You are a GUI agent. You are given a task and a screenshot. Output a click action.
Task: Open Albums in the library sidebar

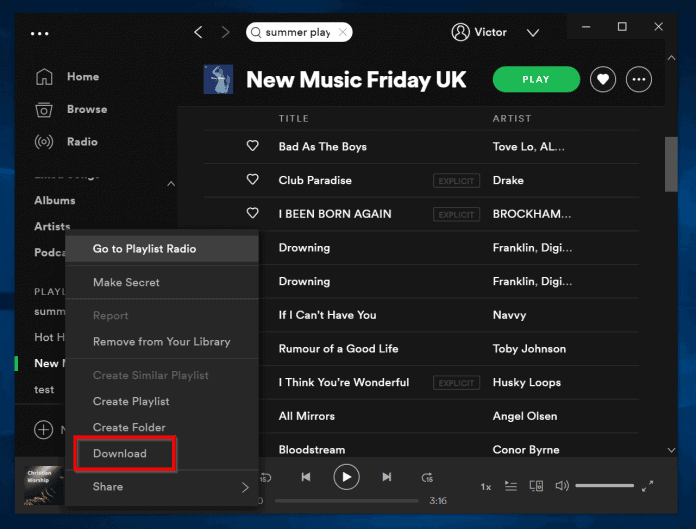coord(55,200)
